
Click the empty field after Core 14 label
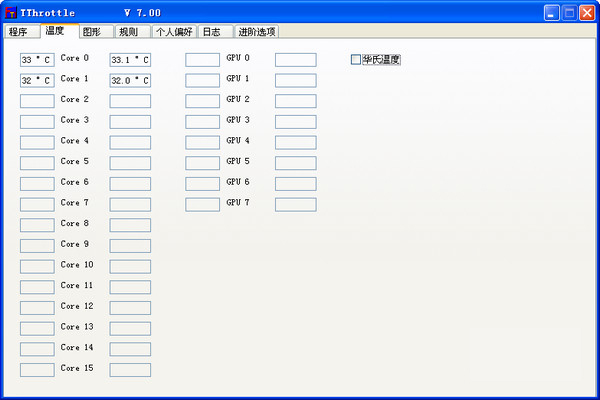coord(130,349)
